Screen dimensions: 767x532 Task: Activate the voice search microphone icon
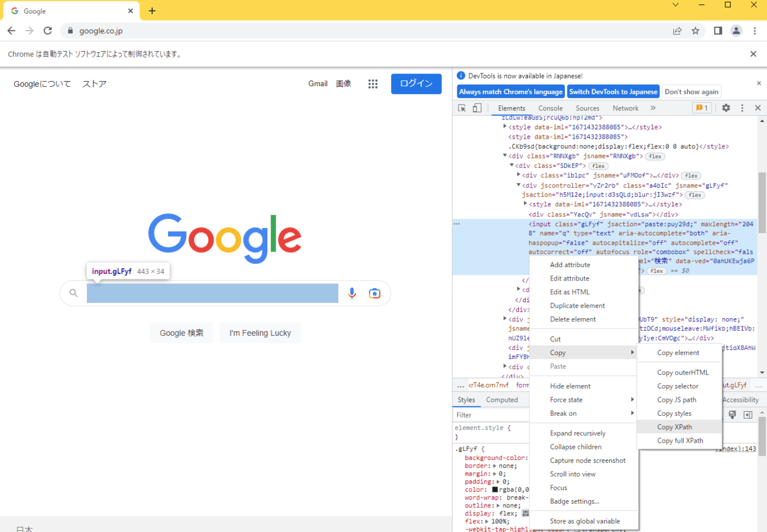point(352,293)
